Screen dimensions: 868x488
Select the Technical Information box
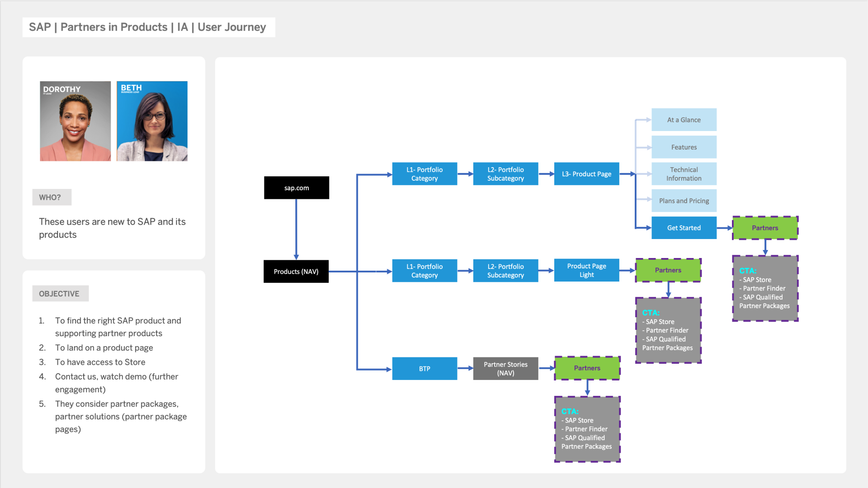coord(684,174)
